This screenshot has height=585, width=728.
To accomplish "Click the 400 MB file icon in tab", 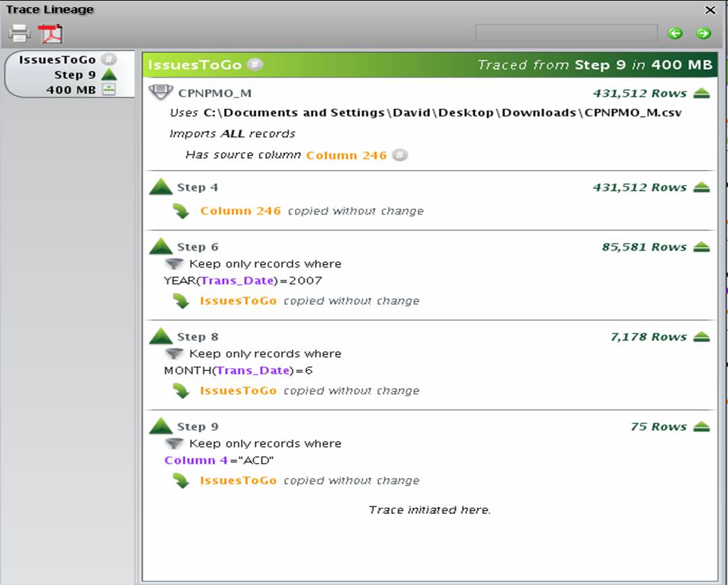I will 108,89.
